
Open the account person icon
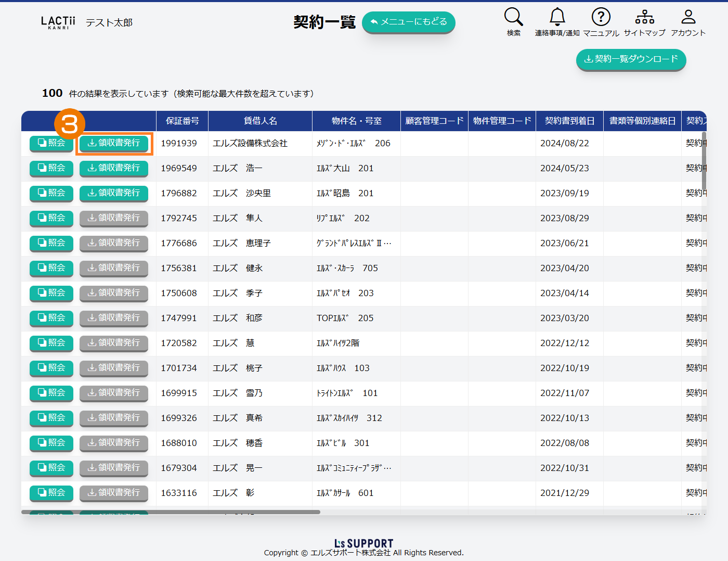pos(688,17)
